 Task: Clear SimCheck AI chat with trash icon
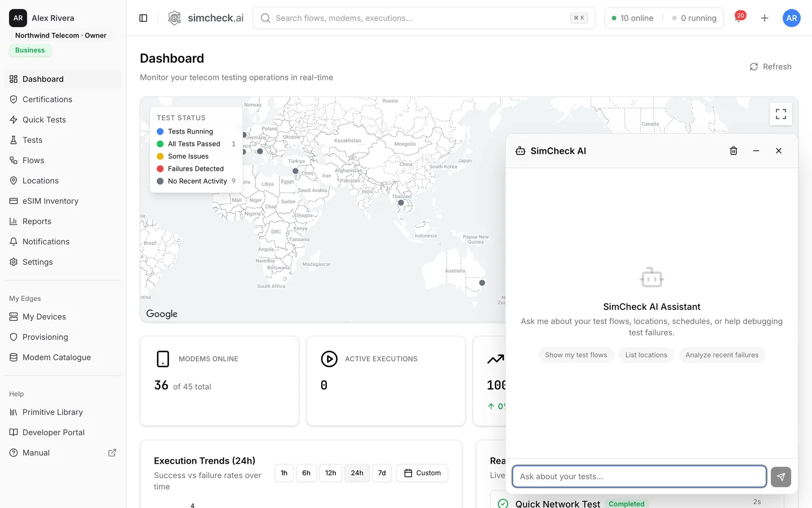(x=733, y=151)
